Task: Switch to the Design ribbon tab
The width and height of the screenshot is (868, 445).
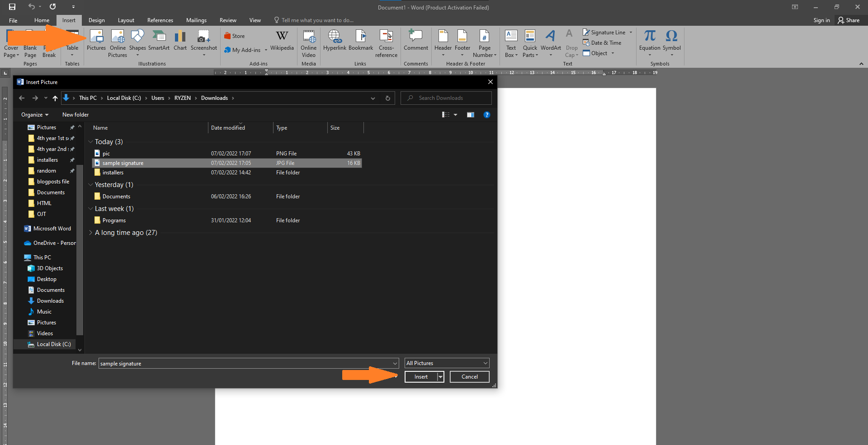Action: (96, 20)
